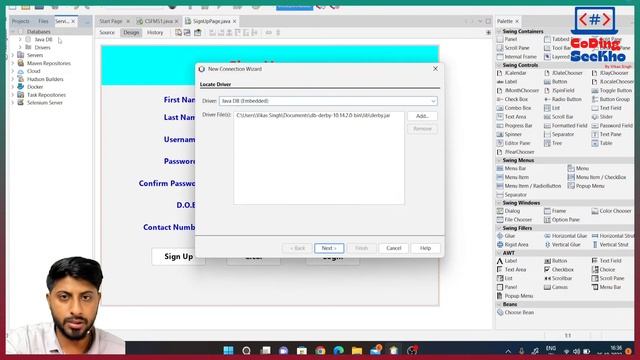Expand the Cloud node

13,71
